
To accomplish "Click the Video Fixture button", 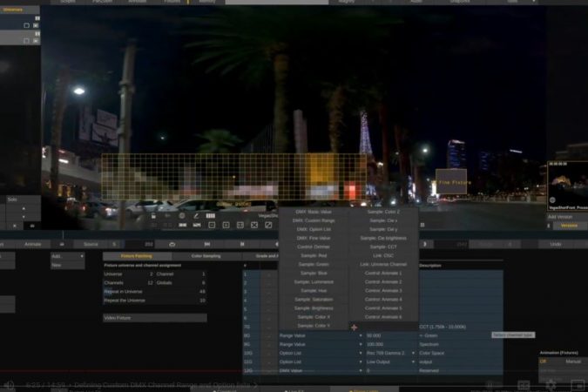I will 154,318.
